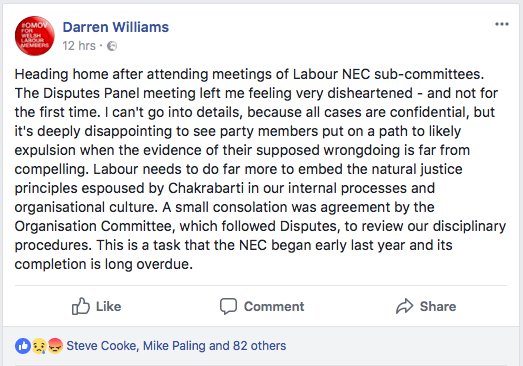Click the Like text label
Viewport: 523px width, 366px height.
tap(108, 306)
